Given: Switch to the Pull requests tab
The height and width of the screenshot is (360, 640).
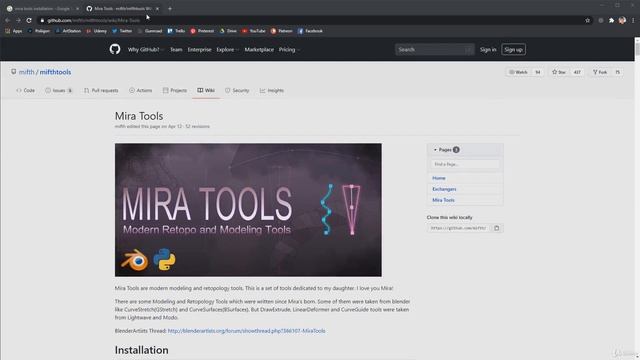Looking at the screenshot, I should [x=101, y=90].
